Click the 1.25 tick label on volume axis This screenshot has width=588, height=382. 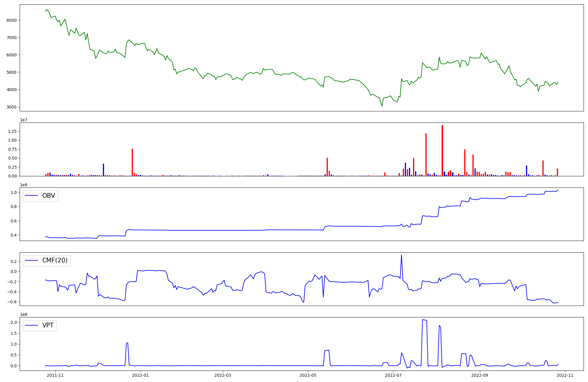[12, 131]
